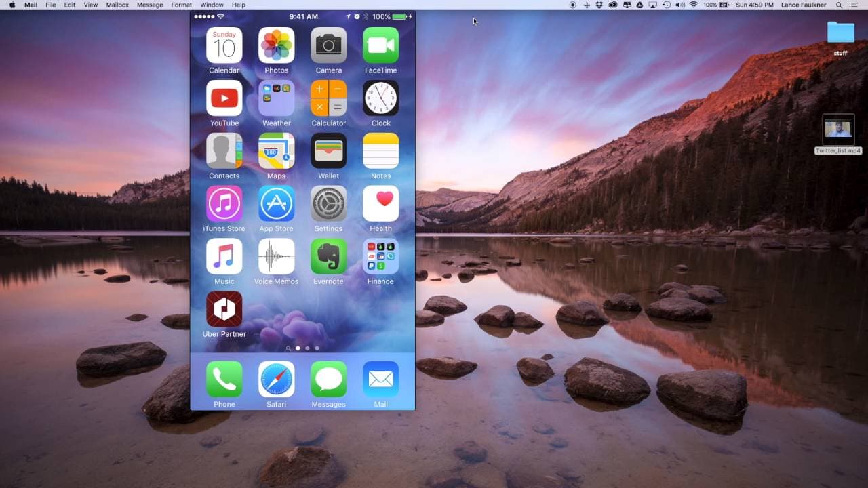Open the Format menu in the menu bar

pos(180,5)
